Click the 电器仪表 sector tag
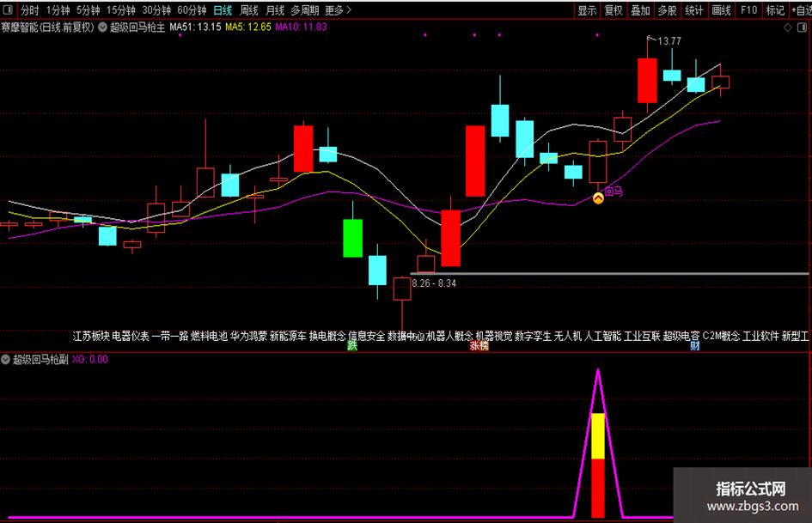The height and width of the screenshot is (523, 812). [x=131, y=336]
